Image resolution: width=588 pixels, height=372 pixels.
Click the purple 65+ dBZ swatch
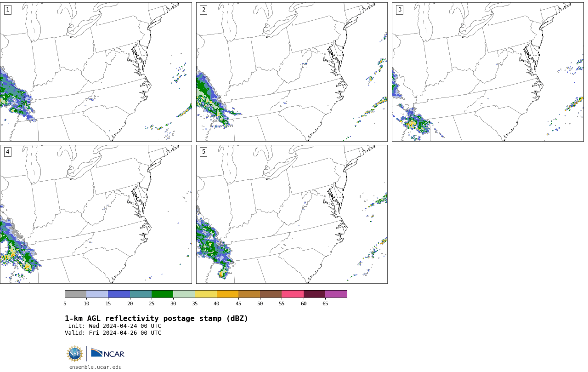(336, 294)
